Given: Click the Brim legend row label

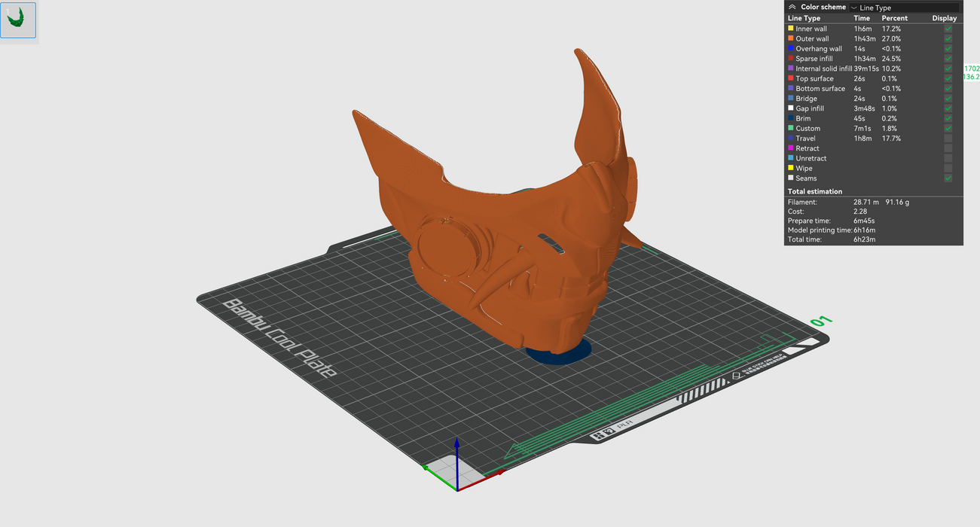Looking at the screenshot, I should coord(803,118).
